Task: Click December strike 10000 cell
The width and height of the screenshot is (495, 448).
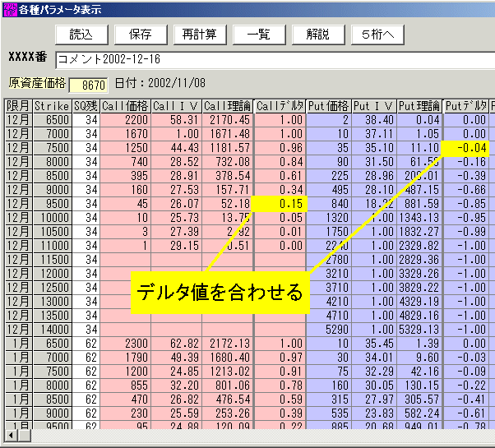Action: (53, 218)
